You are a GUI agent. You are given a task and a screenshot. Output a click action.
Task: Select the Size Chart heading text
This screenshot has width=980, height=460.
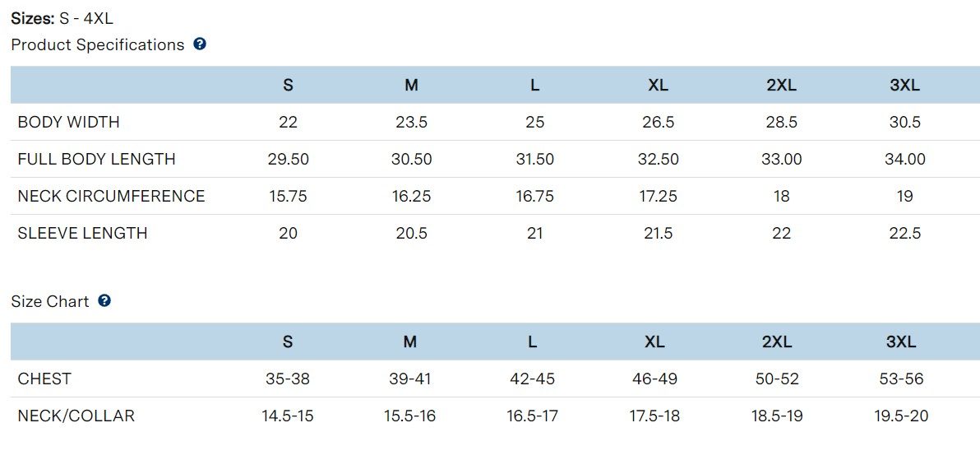coord(50,302)
